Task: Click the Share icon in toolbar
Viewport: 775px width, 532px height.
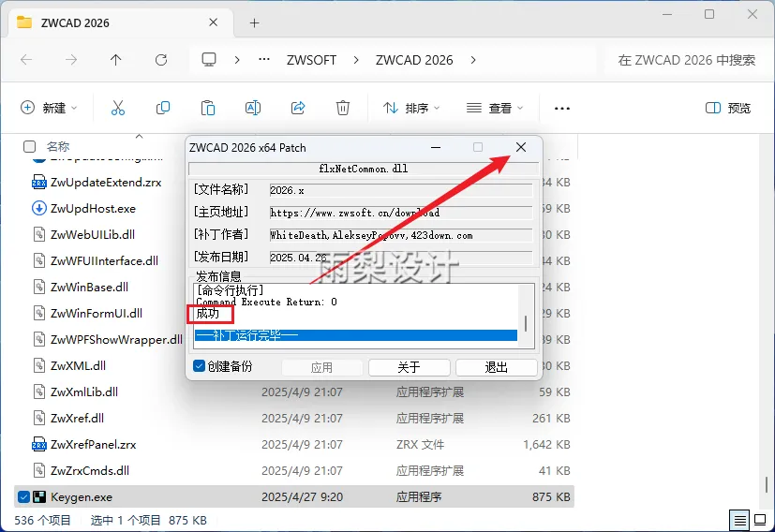Action: point(298,108)
